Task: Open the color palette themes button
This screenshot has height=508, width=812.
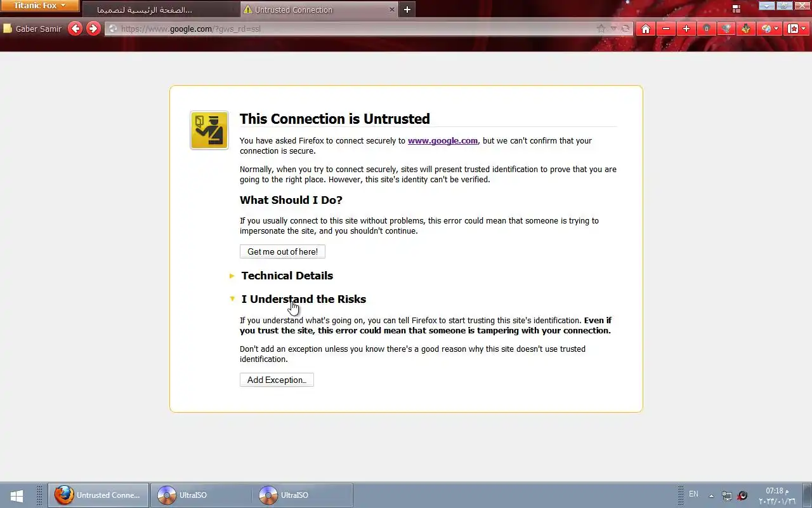Action: [766, 29]
